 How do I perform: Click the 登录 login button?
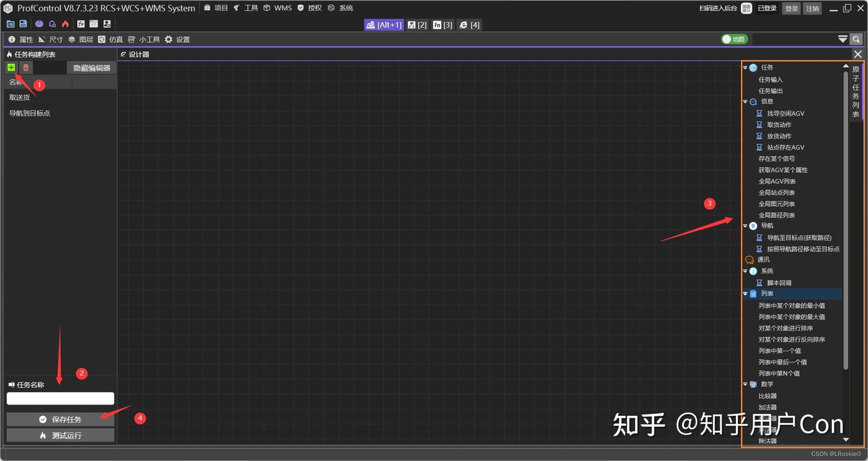point(791,8)
